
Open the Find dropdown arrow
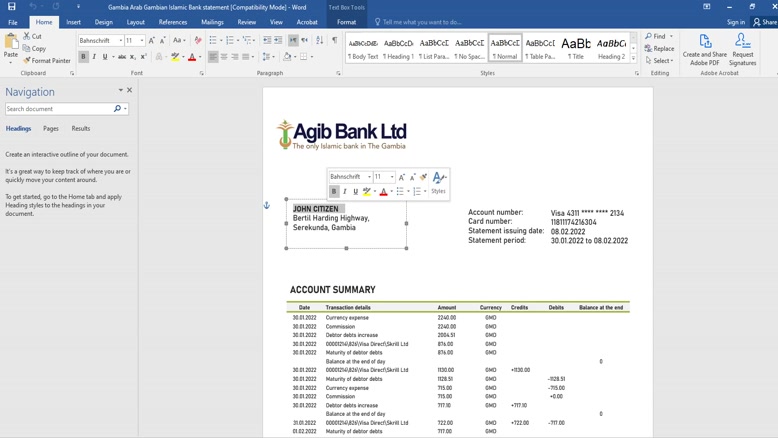pyautogui.click(x=671, y=37)
